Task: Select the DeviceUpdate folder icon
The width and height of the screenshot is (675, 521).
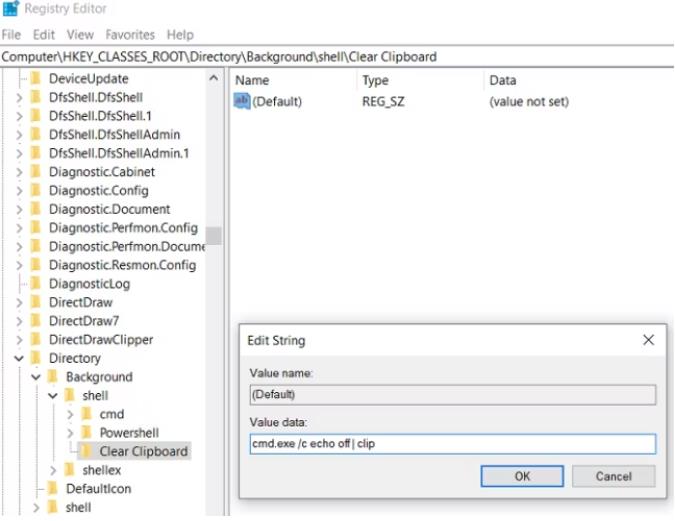Action: coord(36,78)
